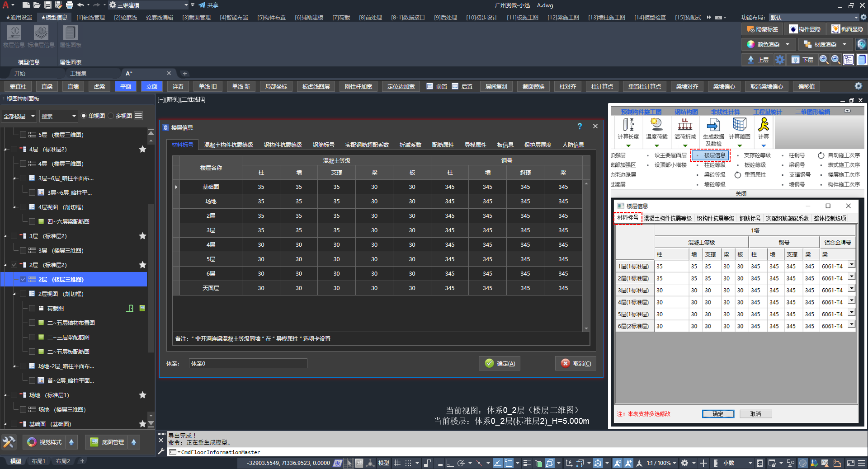Viewport: 868px width, 469px height.
Task: Open the [7]荷载 menu
Action: coord(341,17)
